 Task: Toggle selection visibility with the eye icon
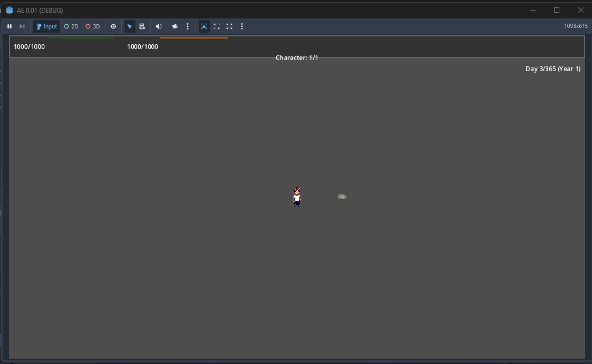(113, 26)
